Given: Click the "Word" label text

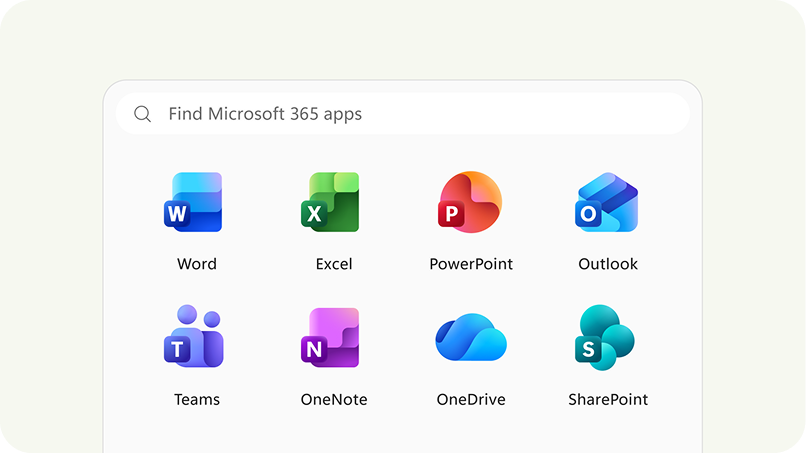Looking at the screenshot, I should pyautogui.click(x=197, y=264).
